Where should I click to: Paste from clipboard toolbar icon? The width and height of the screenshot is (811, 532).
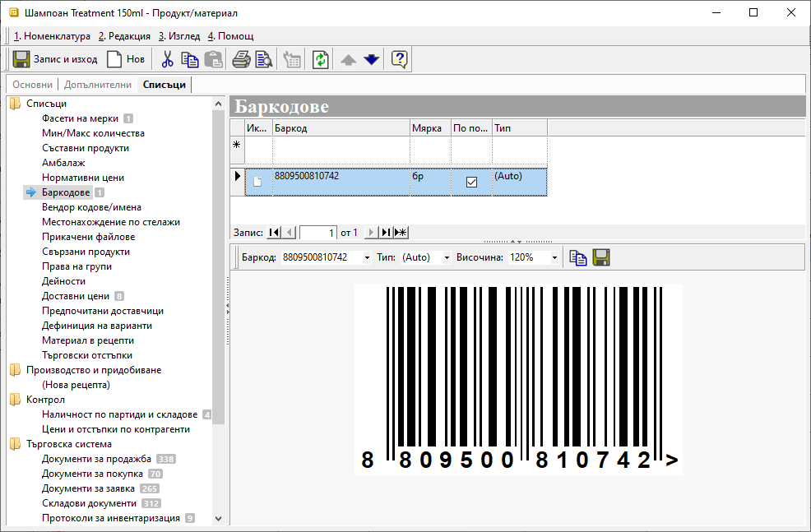213,59
